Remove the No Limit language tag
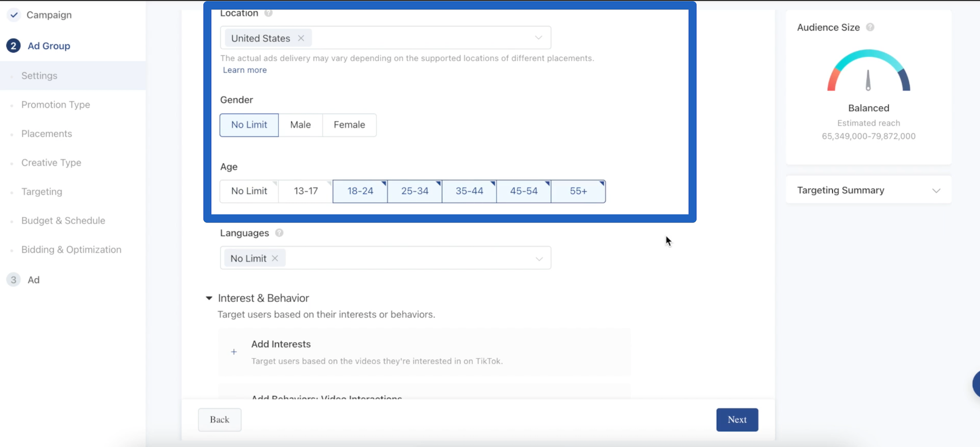 [275, 258]
